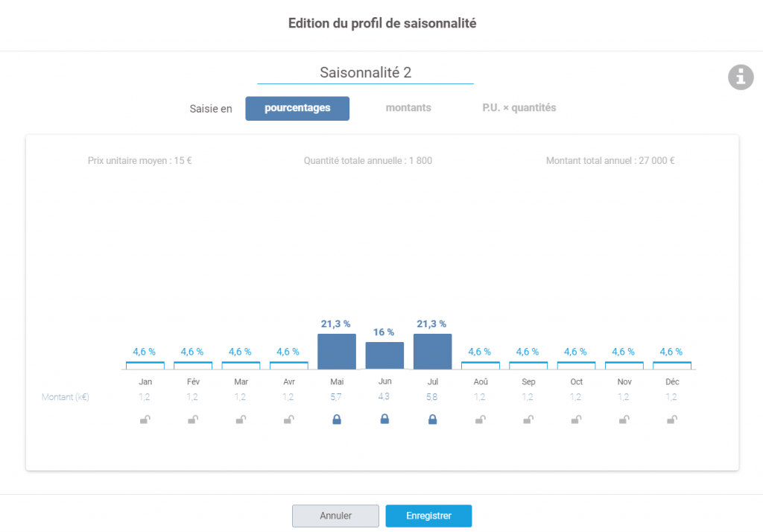Click Quantité totale annuelle : 1 800 text
This screenshot has width=763, height=532.
click(x=368, y=161)
